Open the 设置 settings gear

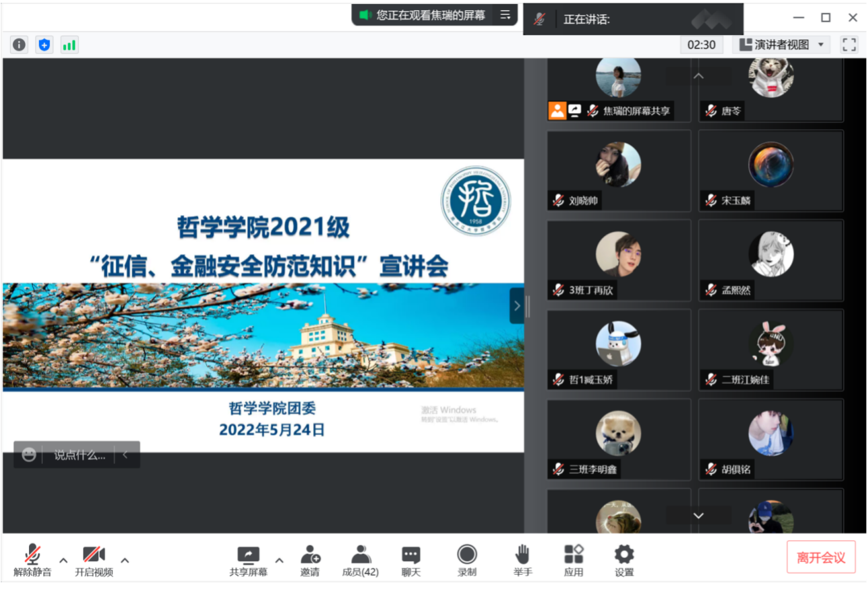pyautogui.click(x=624, y=561)
